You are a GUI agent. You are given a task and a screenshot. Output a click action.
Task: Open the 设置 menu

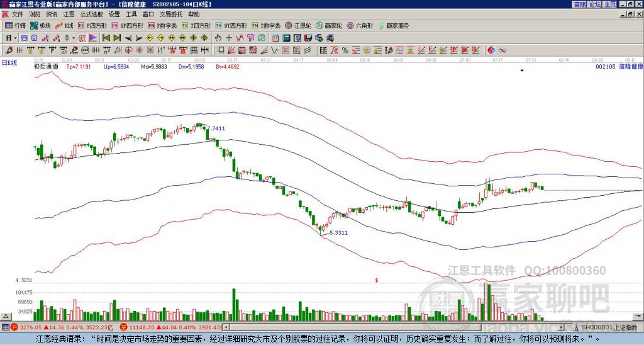(x=114, y=14)
